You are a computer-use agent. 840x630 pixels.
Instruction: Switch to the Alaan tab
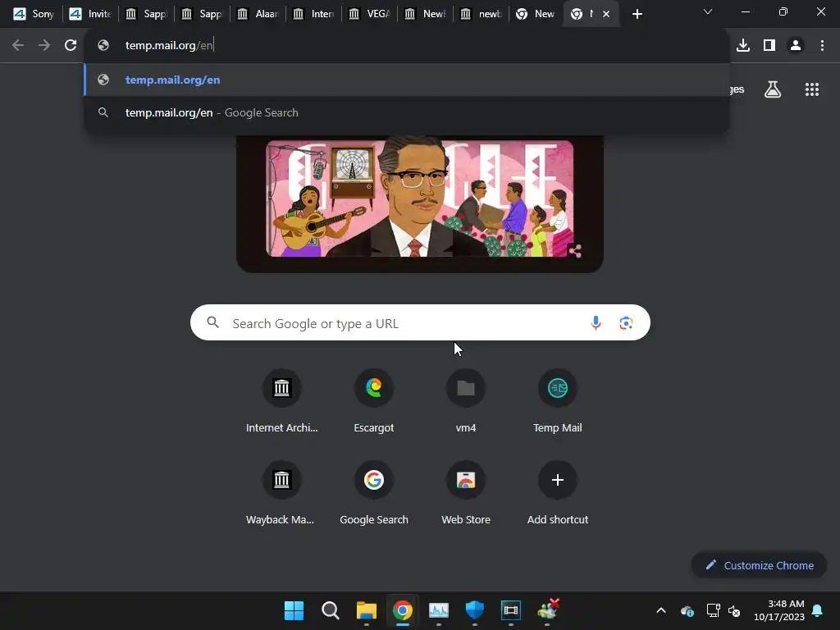point(258,14)
